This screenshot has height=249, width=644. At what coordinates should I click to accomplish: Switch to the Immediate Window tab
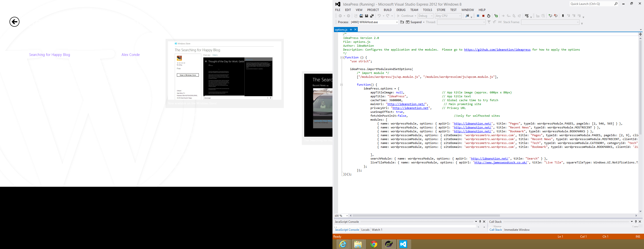click(517, 230)
